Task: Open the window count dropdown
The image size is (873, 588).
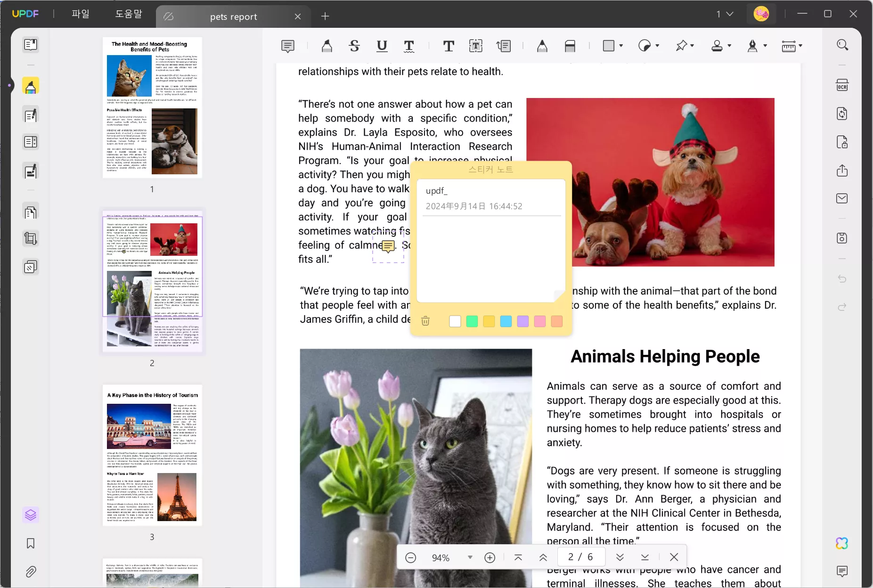Action: (x=725, y=14)
